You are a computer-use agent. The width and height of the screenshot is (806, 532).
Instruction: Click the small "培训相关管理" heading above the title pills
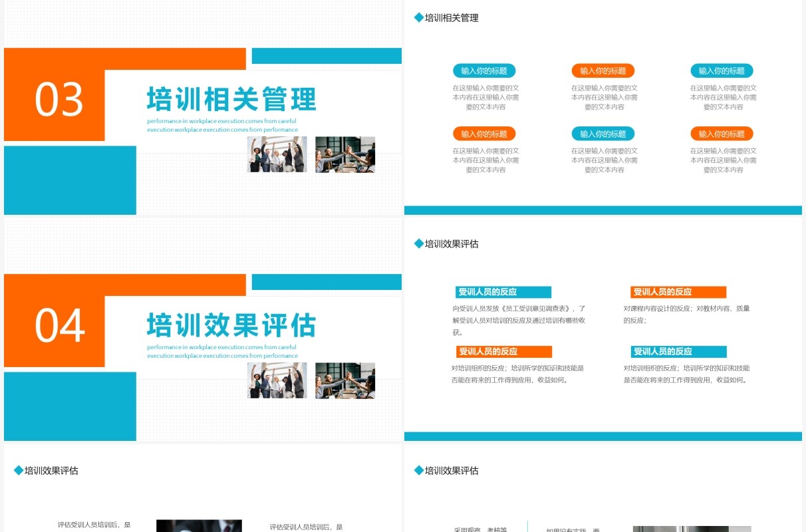[452, 18]
